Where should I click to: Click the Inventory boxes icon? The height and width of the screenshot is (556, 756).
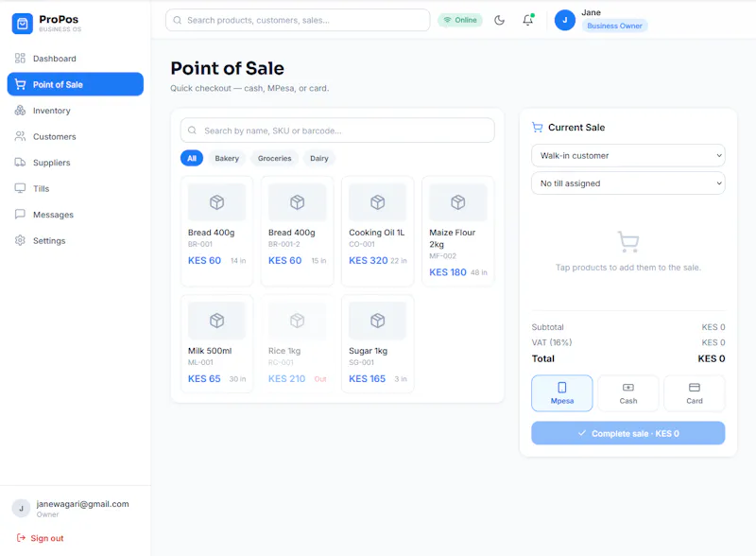(x=20, y=111)
